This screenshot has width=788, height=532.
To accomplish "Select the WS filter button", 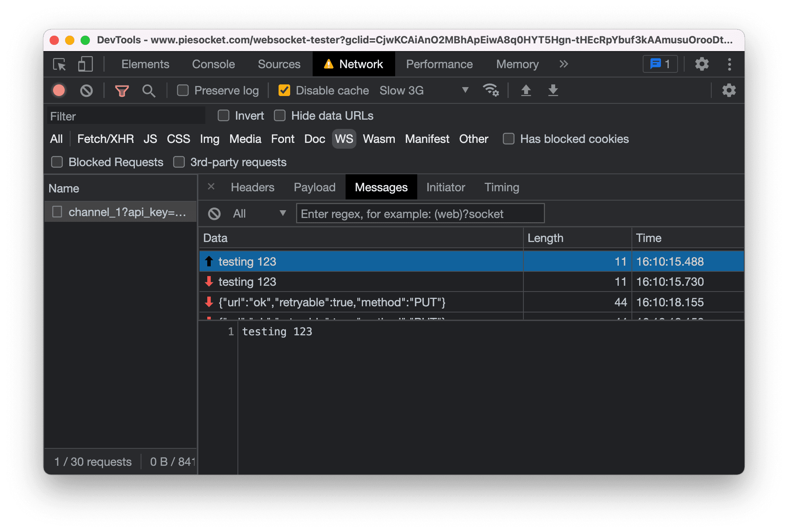I will pyautogui.click(x=343, y=139).
